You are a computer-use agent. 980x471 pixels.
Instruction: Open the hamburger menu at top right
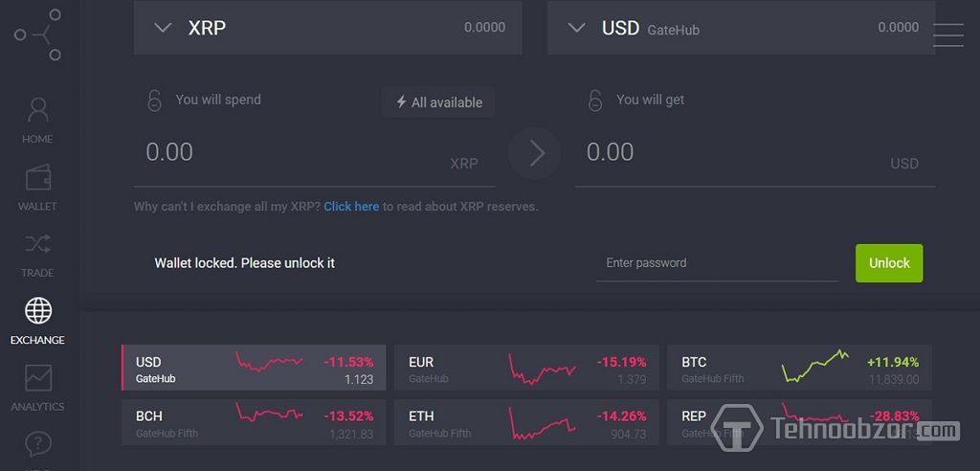[948, 35]
